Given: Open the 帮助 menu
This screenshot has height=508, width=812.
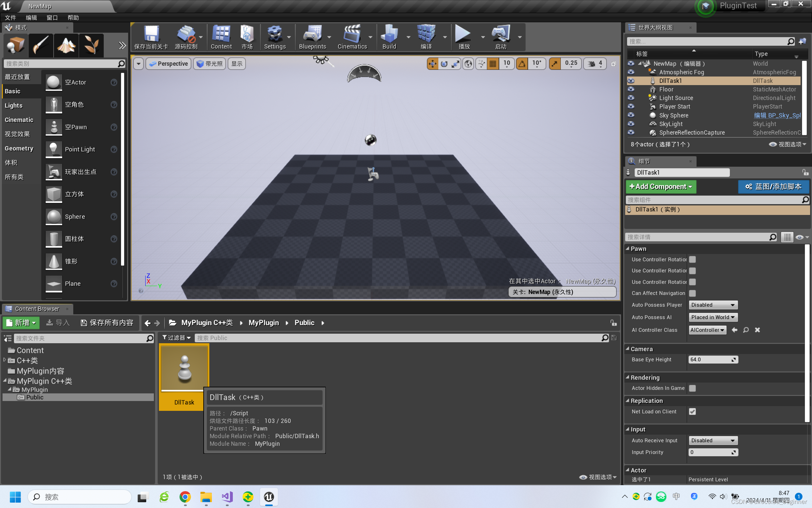Looking at the screenshot, I should coord(73,17).
